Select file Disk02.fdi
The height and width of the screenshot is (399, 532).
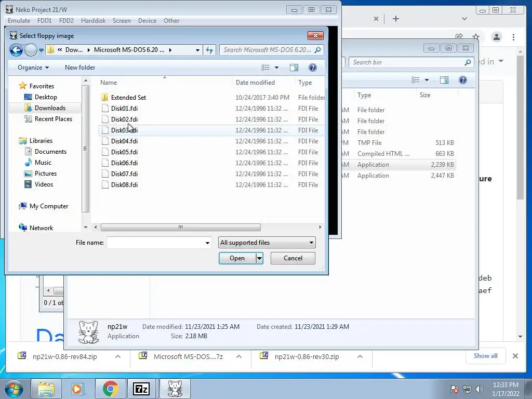pos(124,119)
